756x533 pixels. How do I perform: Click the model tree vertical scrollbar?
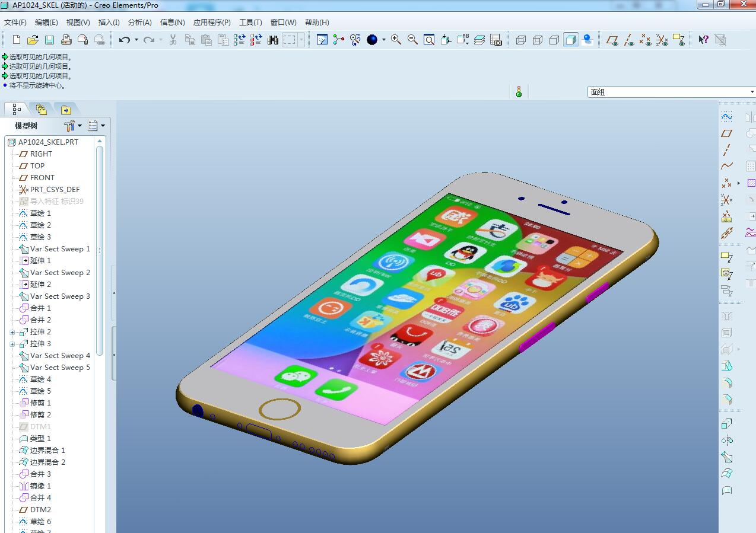(x=100, y=250)
